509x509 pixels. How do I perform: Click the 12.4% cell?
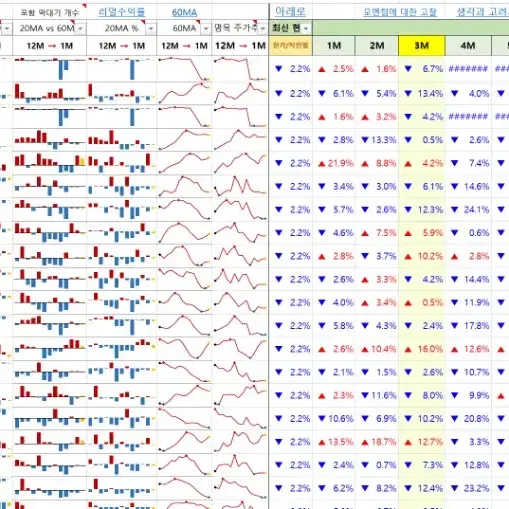pyautogui.click(x=422, y=488)
